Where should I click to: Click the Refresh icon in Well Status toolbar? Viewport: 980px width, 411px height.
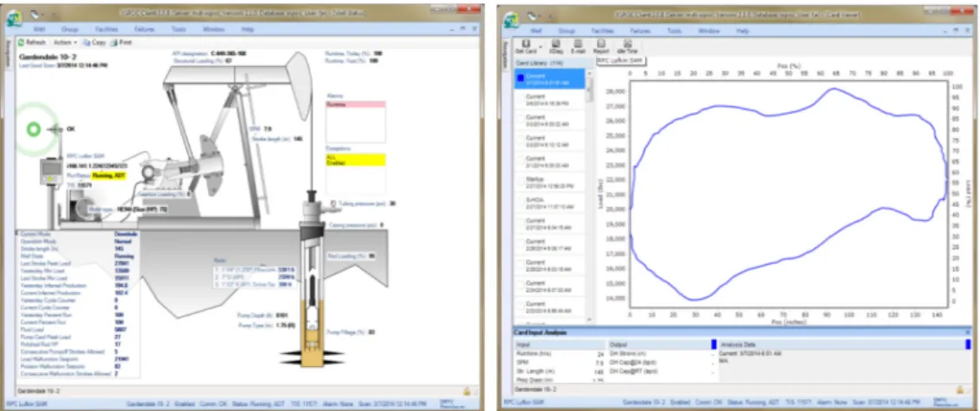pyautogui.click(x=22, y=42)
